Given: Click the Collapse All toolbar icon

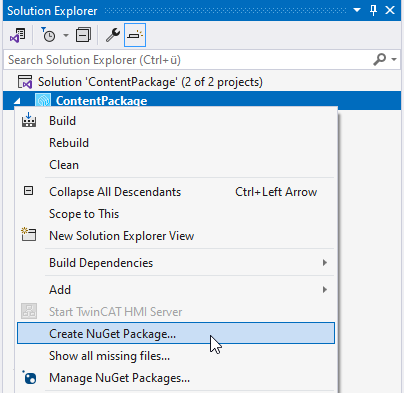Looking at the screenshot, I should 83,35.
